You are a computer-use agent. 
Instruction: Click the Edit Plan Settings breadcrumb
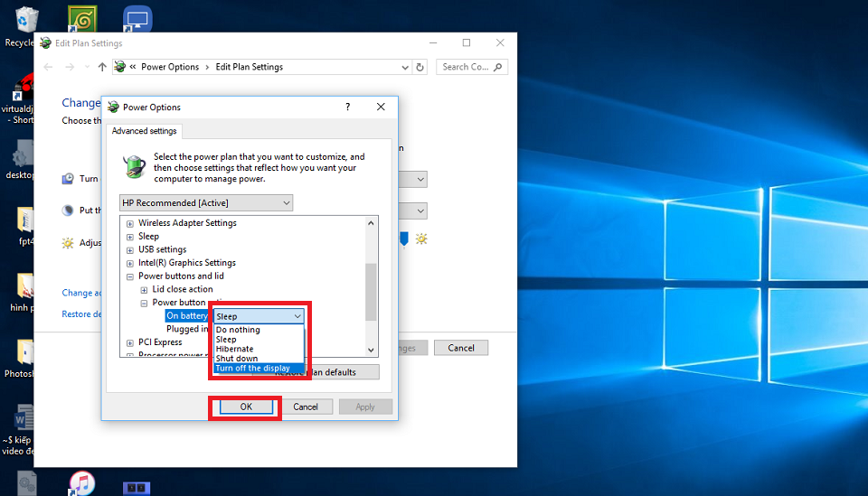(250, 67)
